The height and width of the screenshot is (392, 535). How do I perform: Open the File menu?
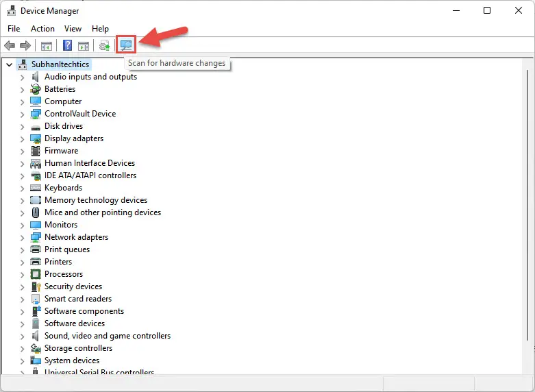pyautogui.click(x=14, y=29)
